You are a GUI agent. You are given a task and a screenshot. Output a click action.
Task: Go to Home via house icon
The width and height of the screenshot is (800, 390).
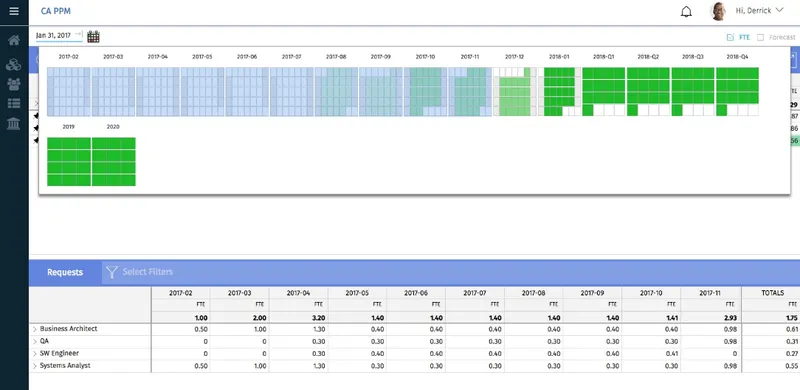(x=14, y=40)
